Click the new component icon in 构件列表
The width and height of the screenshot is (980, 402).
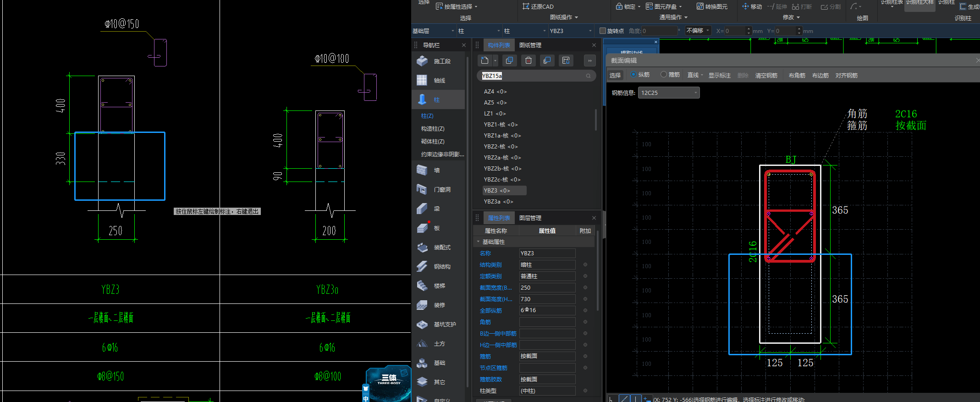(484, 61)
